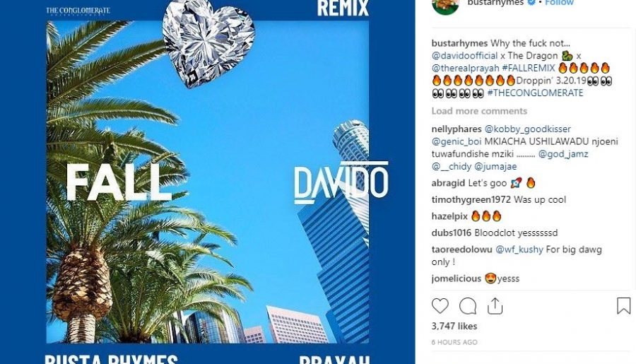
Task: Open bustarhymes profile avatar picture
Action: tap(445, 6)
